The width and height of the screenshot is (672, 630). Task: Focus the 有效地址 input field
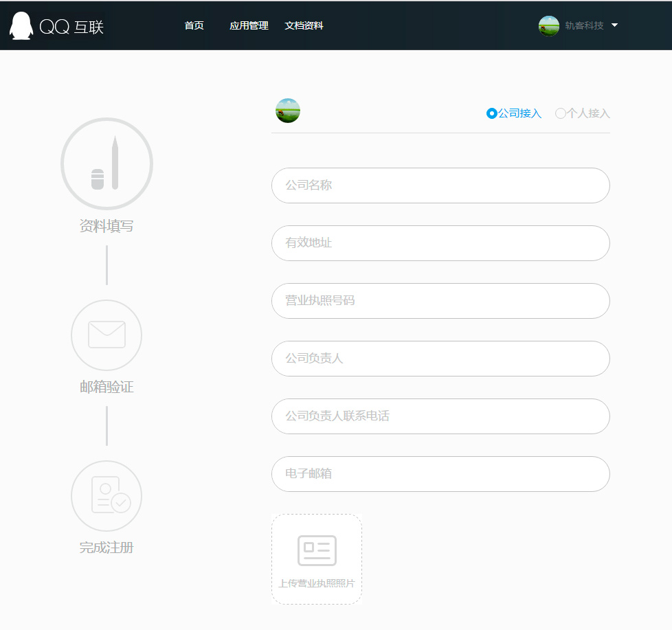440,243
